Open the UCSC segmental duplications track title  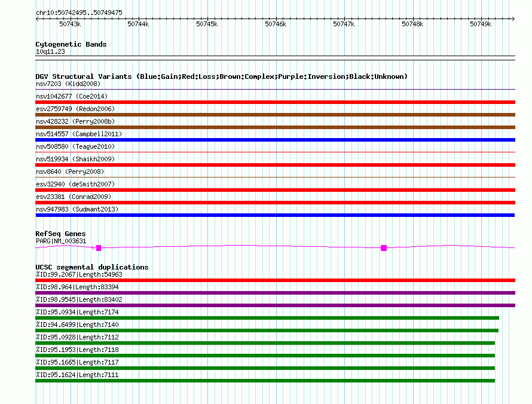tap(92, 267)
